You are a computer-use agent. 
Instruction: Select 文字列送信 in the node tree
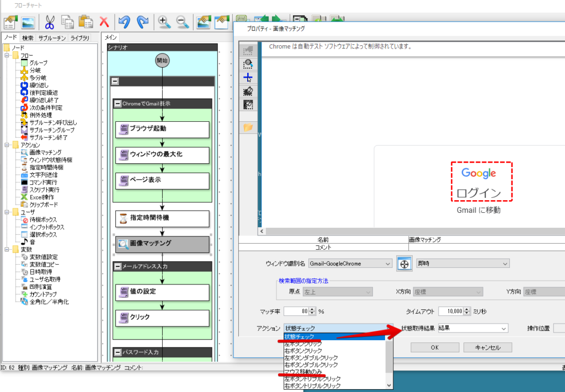[x=43, y=175]
